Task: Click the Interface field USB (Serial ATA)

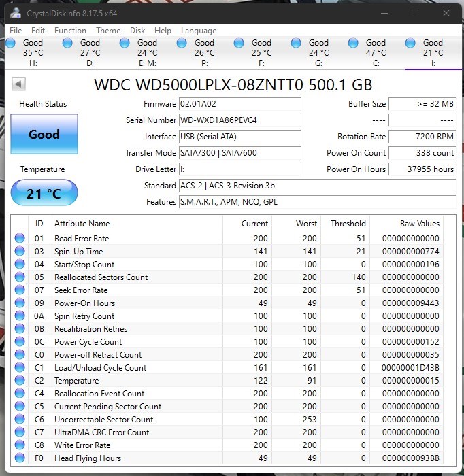Action: pos(240,137)
